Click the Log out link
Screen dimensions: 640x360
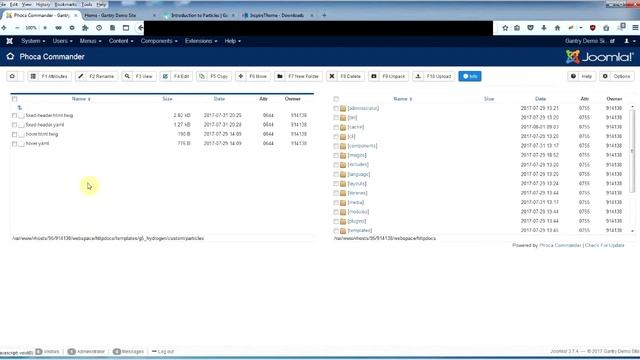tap(163, 351)
